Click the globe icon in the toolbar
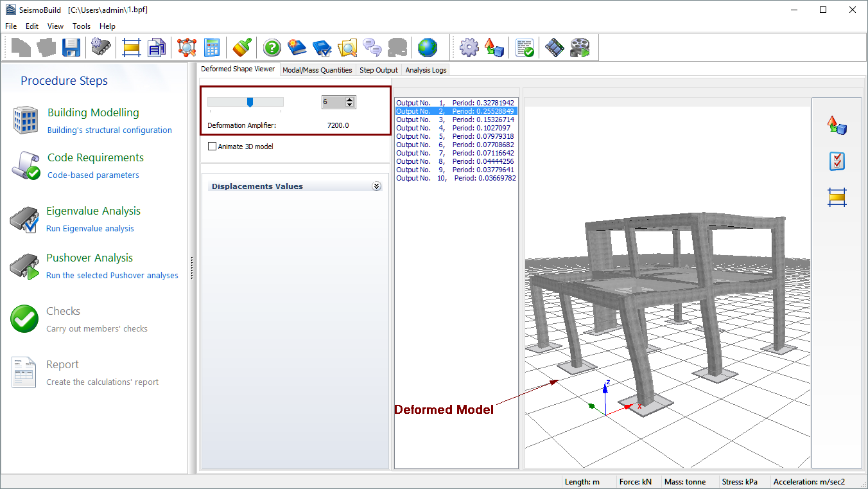 (427, 48)
